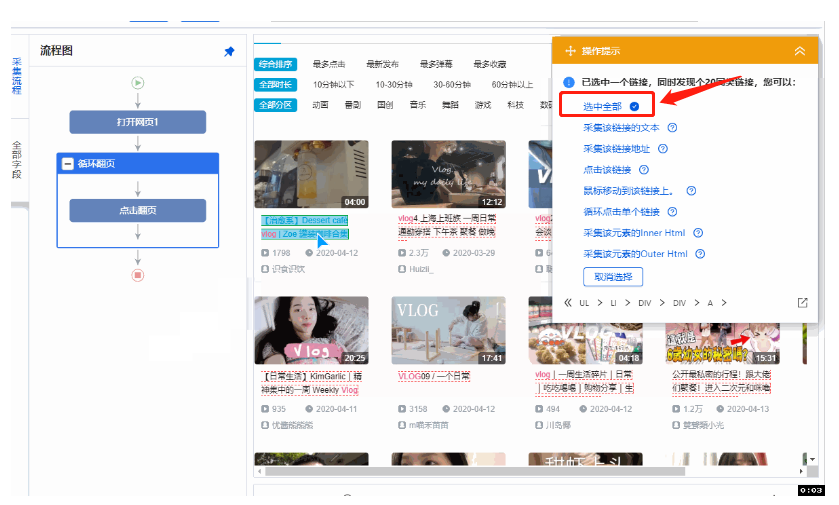This screenshot has height=505, width=839.
Task: Select 10分钟以下 duration filter
Action: click(x=333, y=85)
